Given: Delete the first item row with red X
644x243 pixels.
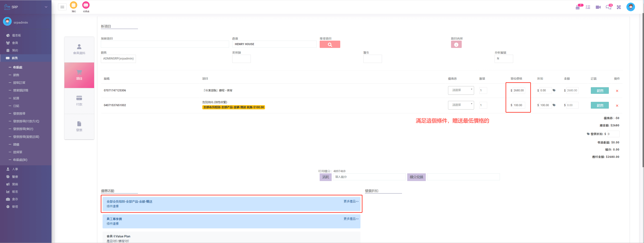Looking at the screenshot, I should (617, 91).
